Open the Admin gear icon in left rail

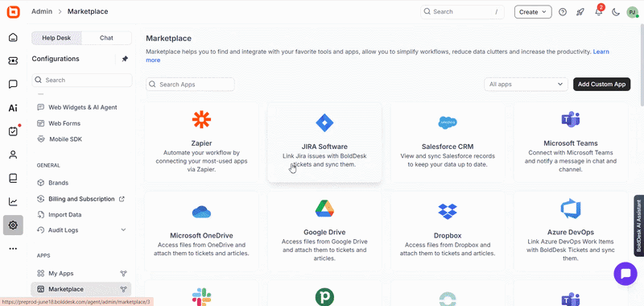13,225
